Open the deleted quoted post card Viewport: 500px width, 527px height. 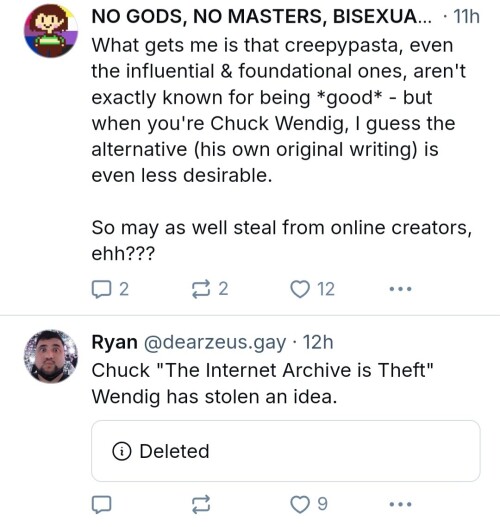[x=286, y=451]
